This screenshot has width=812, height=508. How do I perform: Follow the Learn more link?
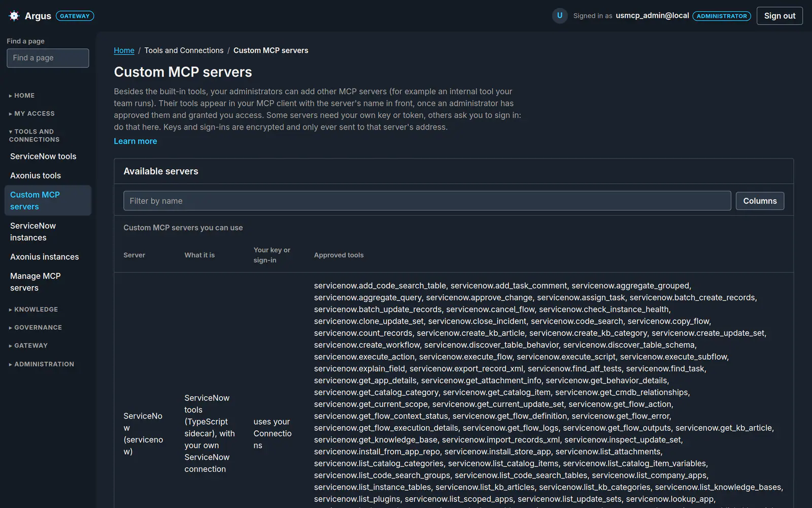[136, 141]
